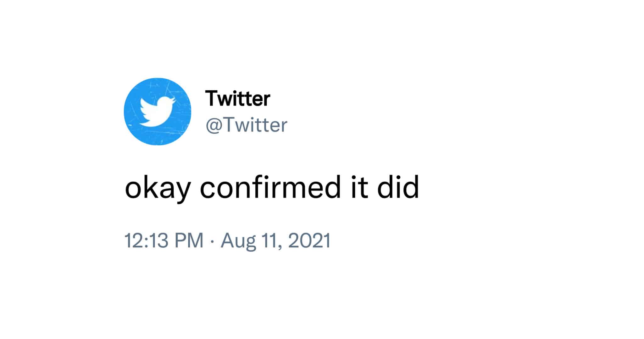This screenshot has height=339, width=644.
Task: Open the 12:13 PM timestamp link
Action: 164,241
